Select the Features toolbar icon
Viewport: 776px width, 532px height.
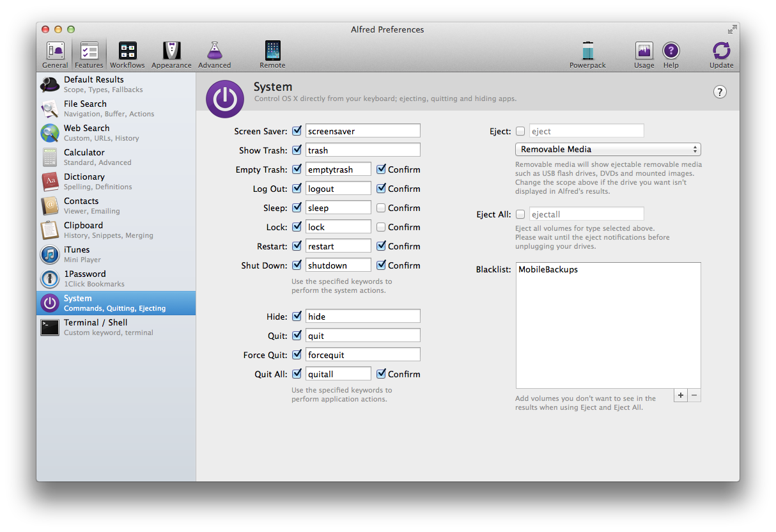pos(89,51)
